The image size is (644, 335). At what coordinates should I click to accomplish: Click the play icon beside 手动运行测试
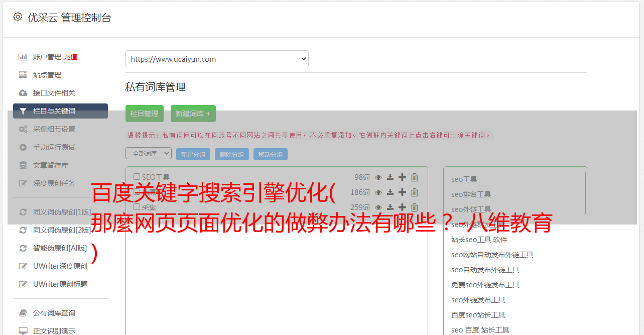coord(23,147)
